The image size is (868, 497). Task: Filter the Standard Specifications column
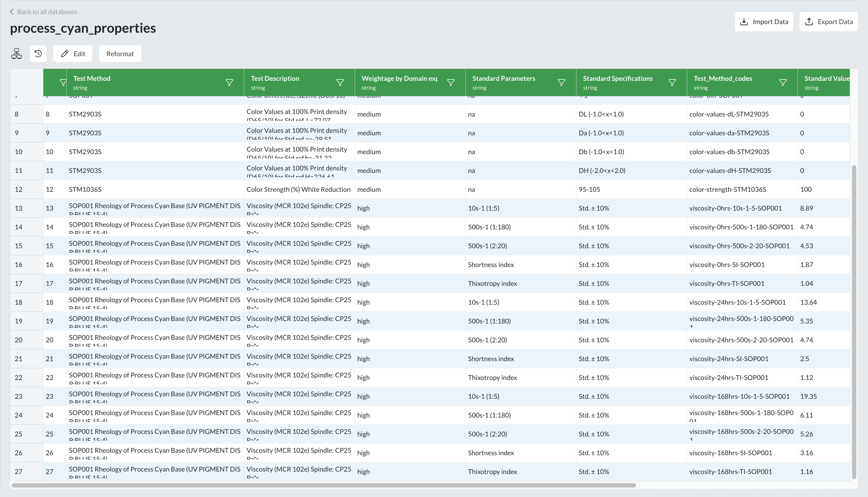[672, 83]
